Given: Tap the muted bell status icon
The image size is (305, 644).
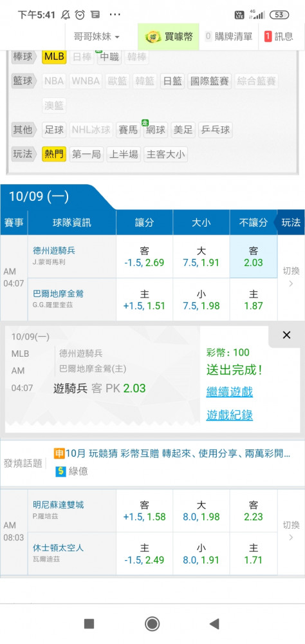Looking at the screenshot, I should 66,15.
